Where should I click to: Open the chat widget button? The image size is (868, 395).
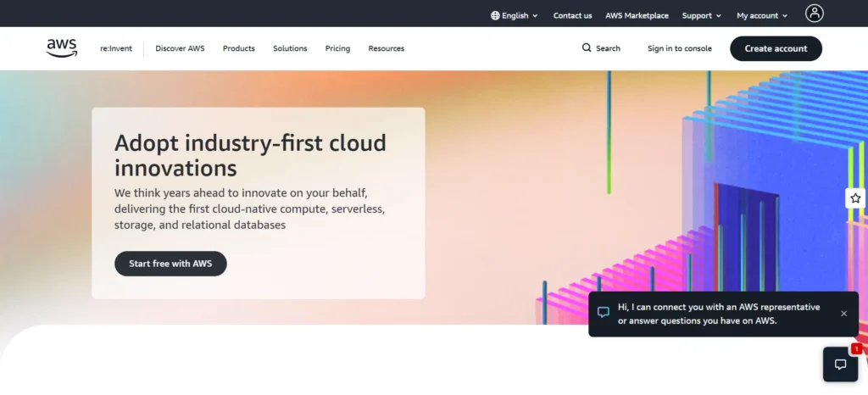pos(840,364)
